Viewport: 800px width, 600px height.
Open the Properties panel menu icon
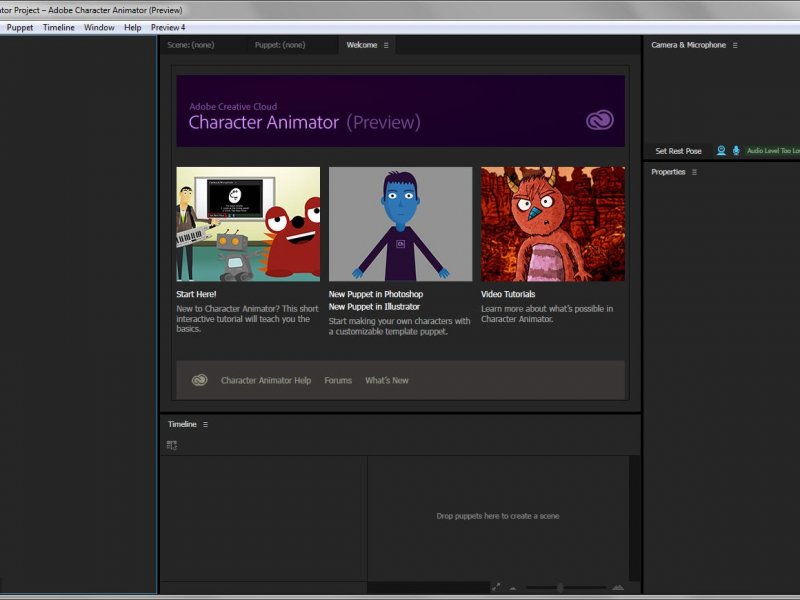pyautogui.click(x=694, y=172)
